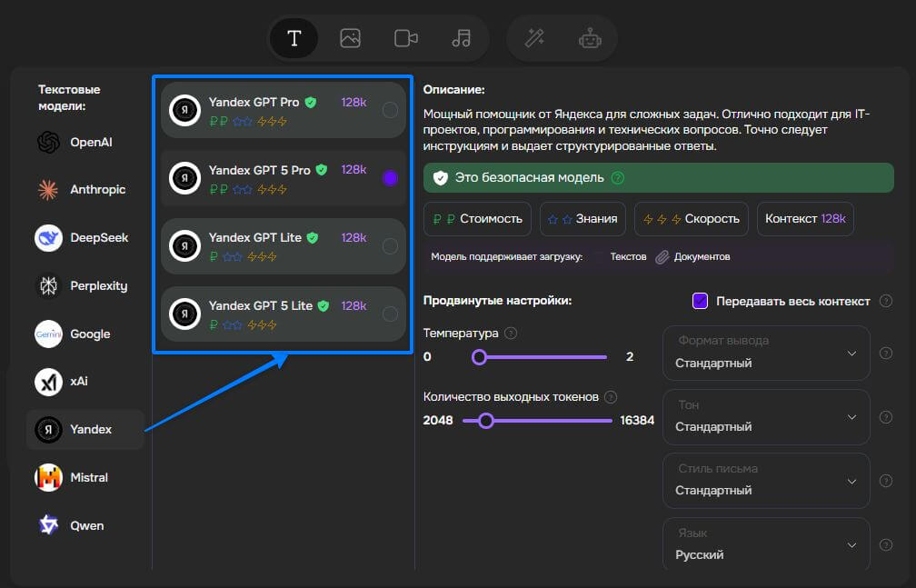Click the Температура slider handle
The height and width of the screenshot is (588, 916).
479,357
